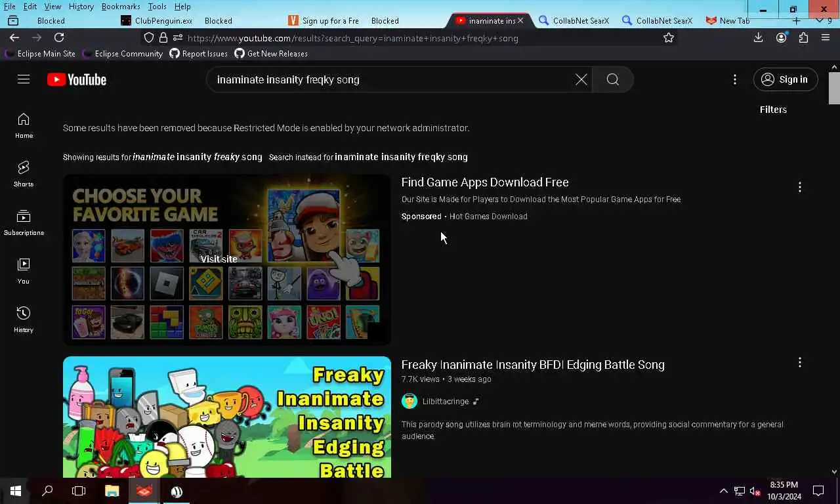This screenshot has height=504, width=840.
Task: Open the Tools menu
Action: tap(157, 7)
